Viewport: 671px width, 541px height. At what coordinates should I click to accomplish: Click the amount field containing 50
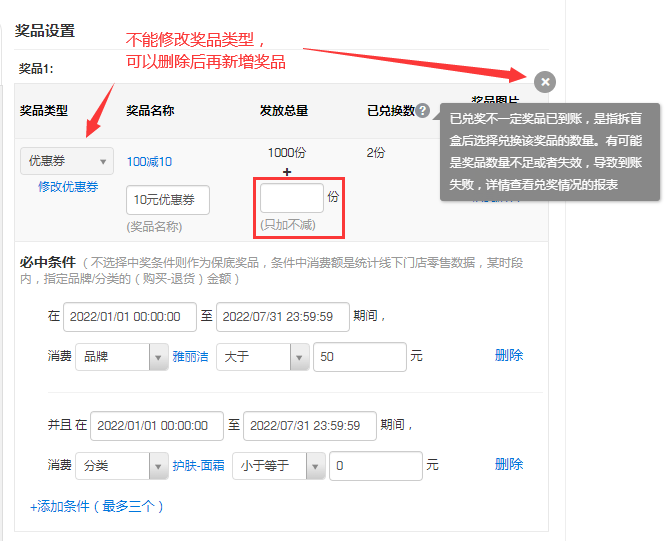pyautogui.click(x=359, y=356)
